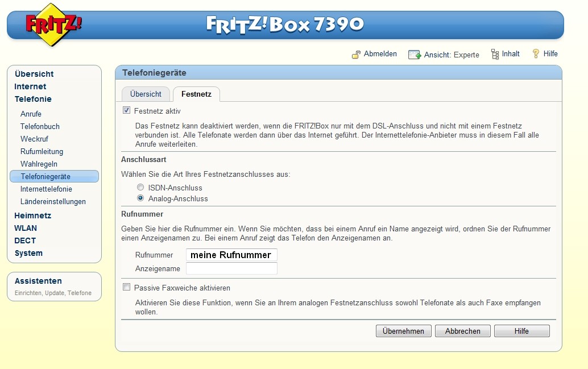Select the ISDN-Anschluss radio option
The image size is (588, 369).
tap(140, 188)
